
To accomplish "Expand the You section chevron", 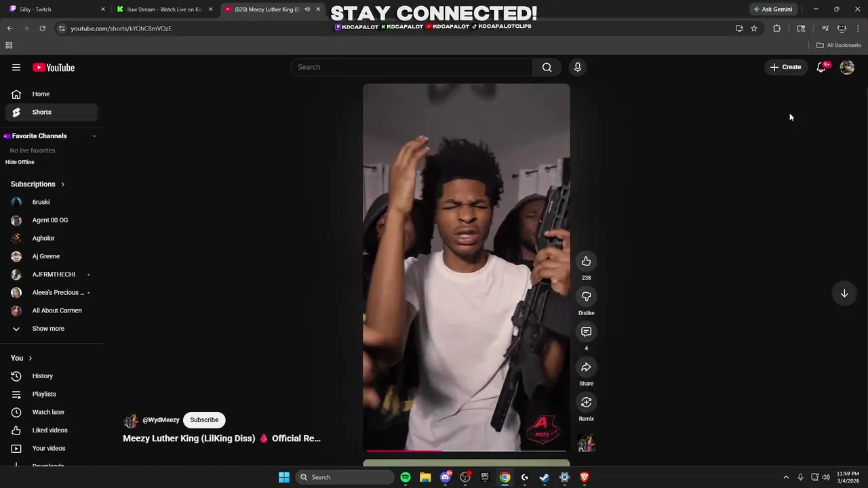I will click(30, 358).
